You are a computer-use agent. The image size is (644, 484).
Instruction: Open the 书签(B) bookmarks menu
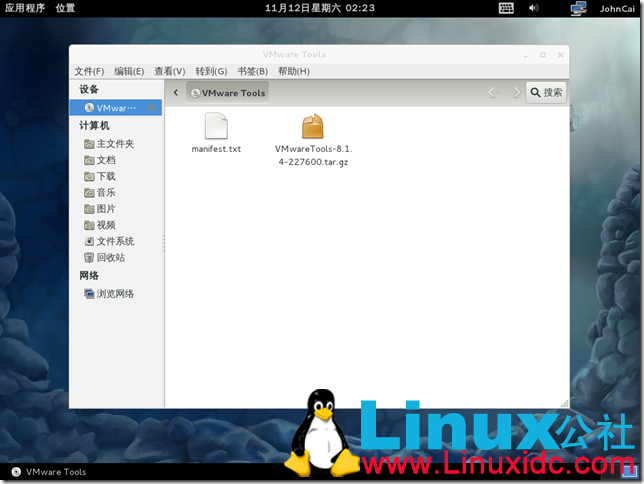[x=251, y=71]
